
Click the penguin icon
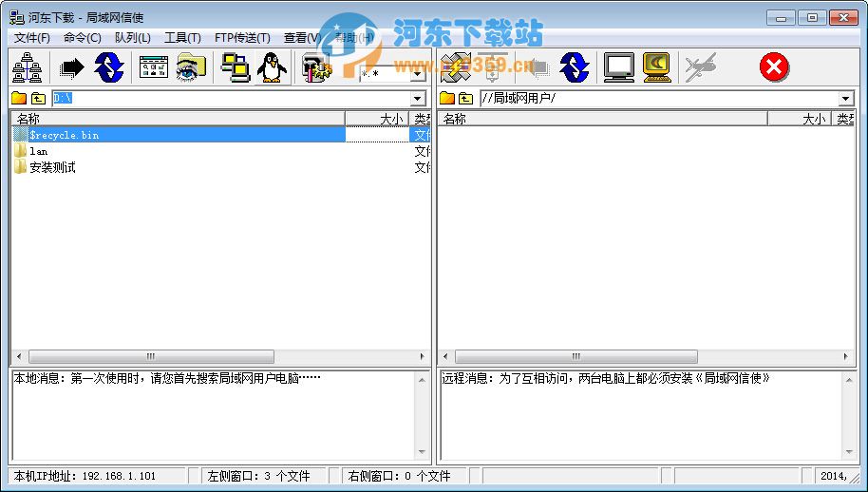tap(272, 67)
